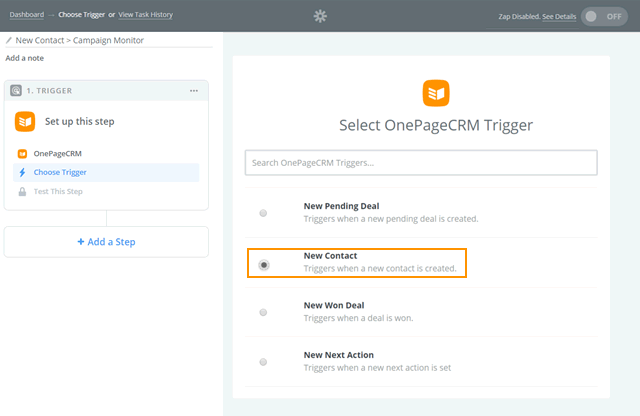Open the View Task History link
The width and height of the screenshot is (640, 416).
145,15
